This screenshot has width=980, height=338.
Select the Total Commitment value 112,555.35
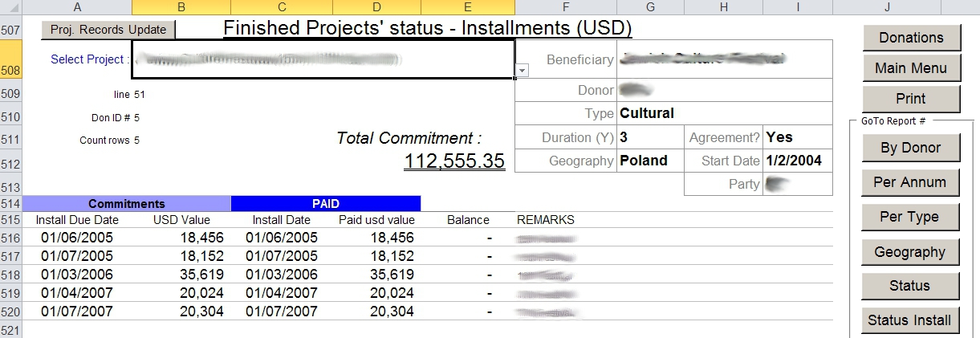(454, 161)
